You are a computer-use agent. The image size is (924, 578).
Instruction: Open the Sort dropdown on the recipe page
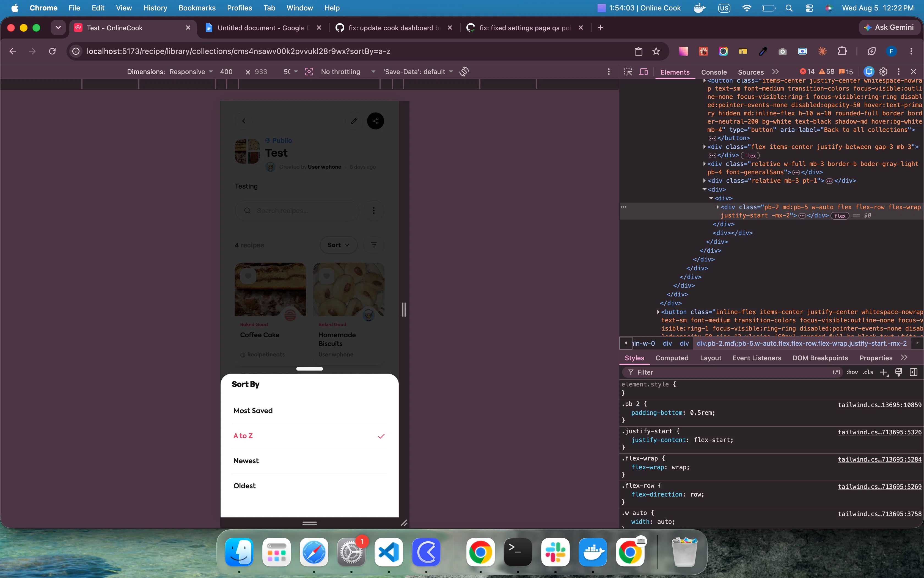pos(338,245)
